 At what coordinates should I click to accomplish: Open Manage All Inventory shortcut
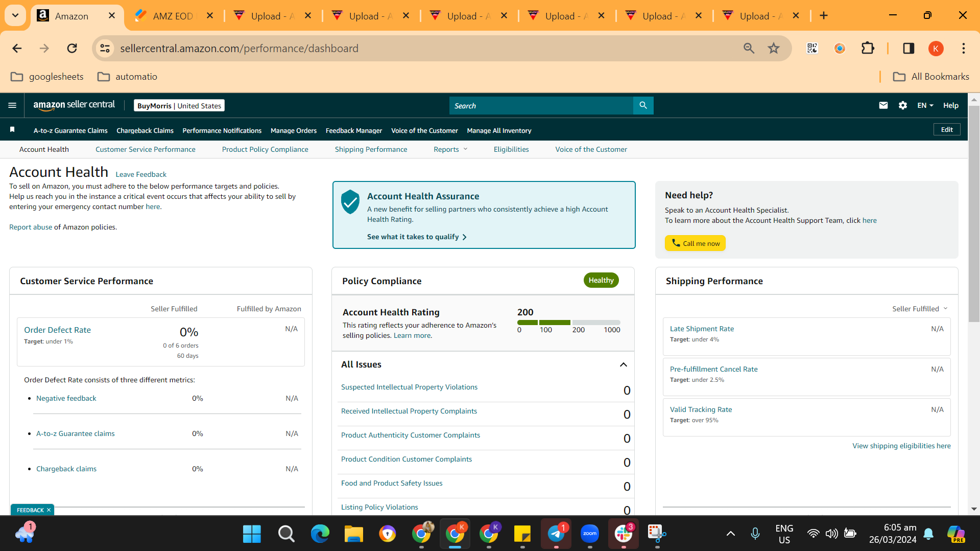click(499, 130)
